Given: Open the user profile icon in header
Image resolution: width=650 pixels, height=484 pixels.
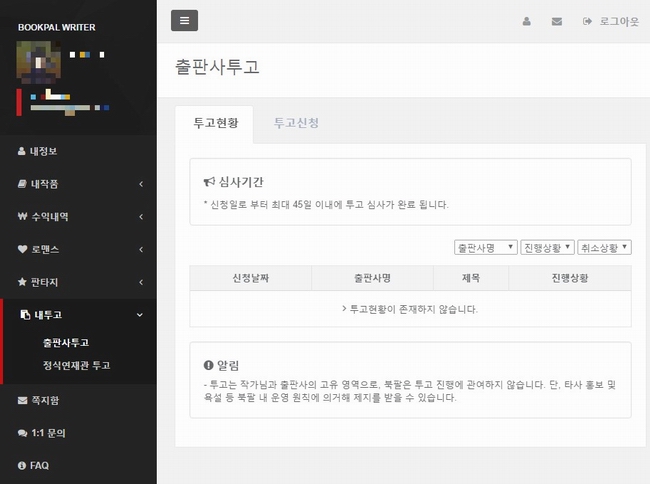Looking at the screenshot, I should [526, 21].
